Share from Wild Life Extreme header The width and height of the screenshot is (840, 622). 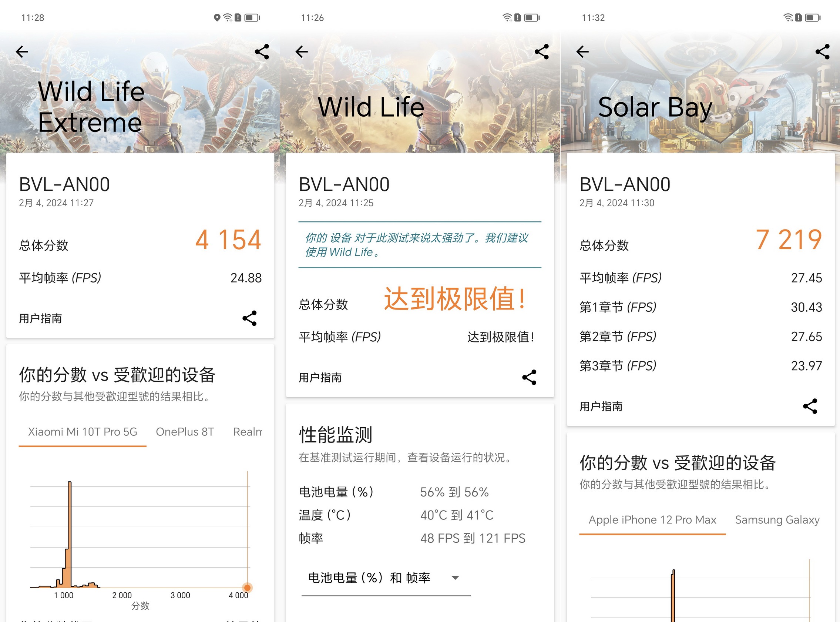262,51
